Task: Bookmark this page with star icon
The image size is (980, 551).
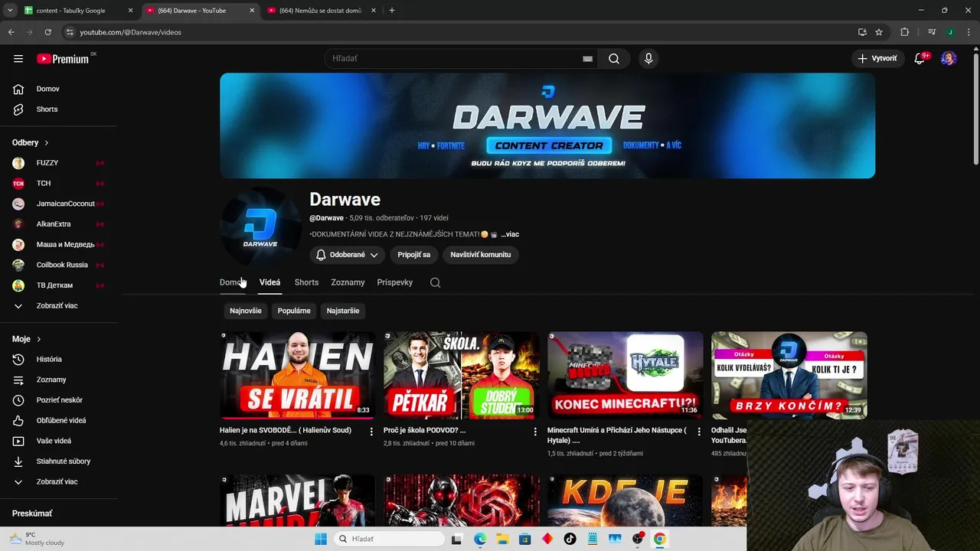Action: click(879, 32)
